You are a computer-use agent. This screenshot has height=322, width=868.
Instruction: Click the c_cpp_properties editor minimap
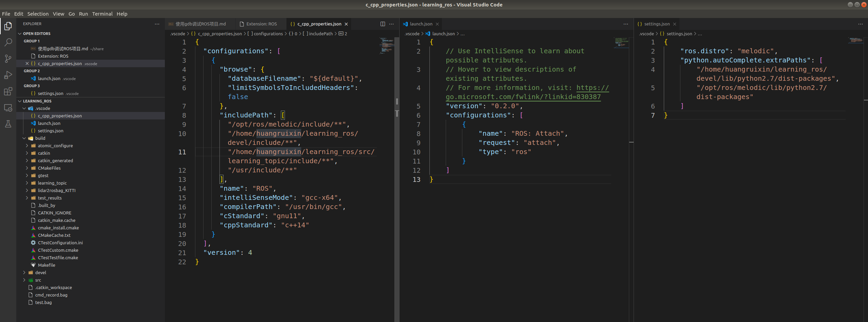(386, 45)
